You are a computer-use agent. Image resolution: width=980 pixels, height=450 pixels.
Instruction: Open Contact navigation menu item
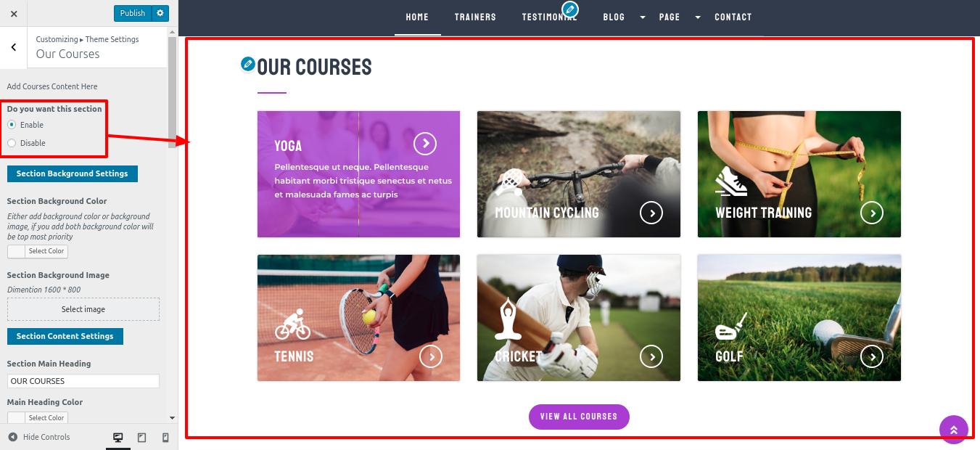click(733, 17)
